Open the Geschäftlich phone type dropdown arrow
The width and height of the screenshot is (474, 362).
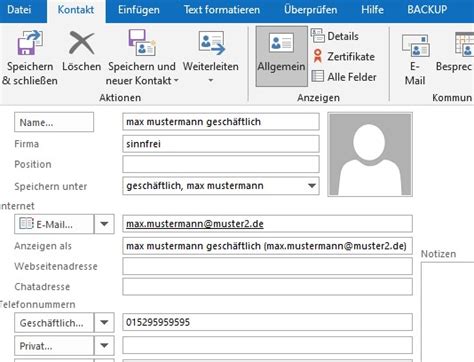tap(104, 322)
